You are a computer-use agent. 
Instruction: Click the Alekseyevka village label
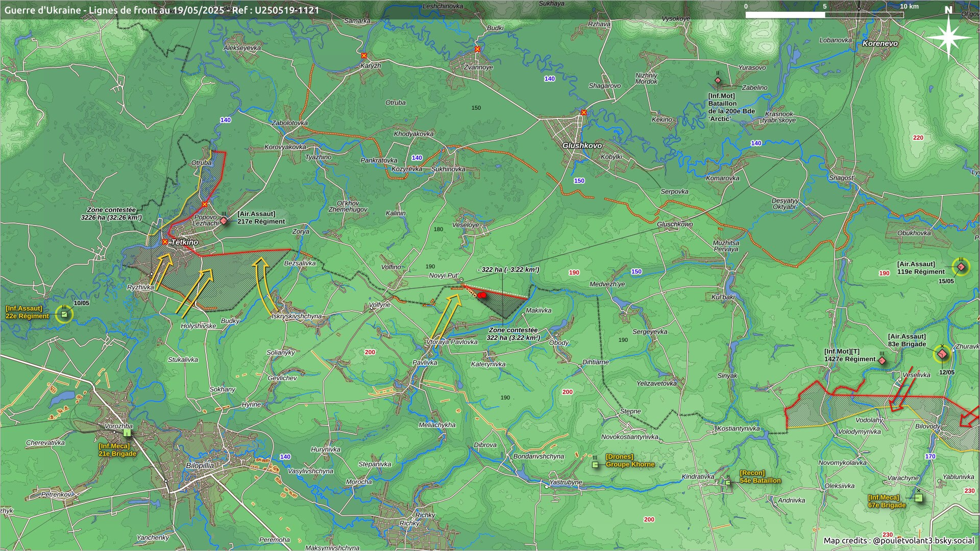coord(242,48)
